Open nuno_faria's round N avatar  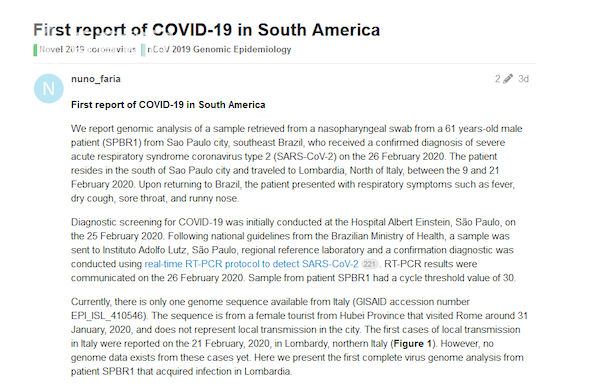click(49, 88)
